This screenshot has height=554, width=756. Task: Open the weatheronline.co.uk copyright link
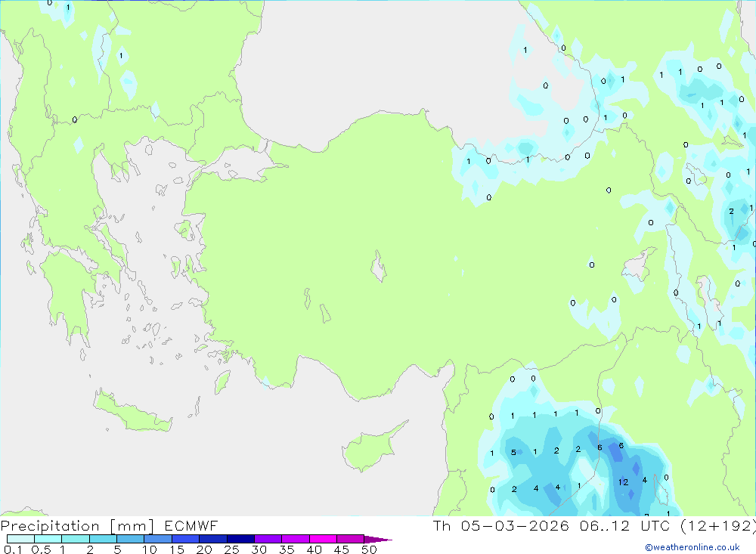[692, 546]
